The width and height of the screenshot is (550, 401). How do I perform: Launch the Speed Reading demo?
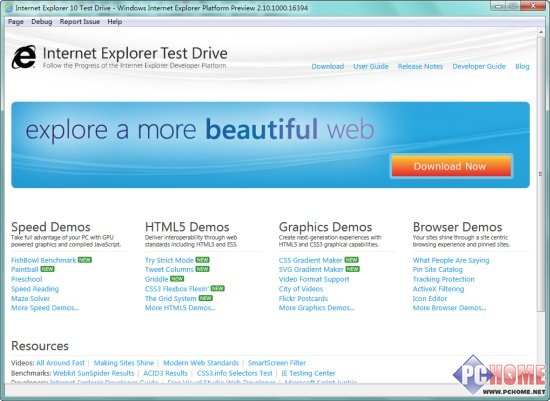tap(35, 289)
